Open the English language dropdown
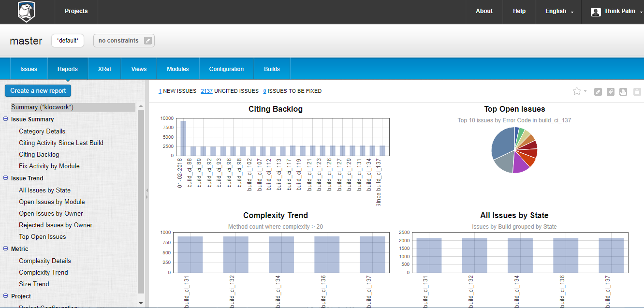The height and width of the screenshot is (308, 644). pyautogui.click(x=559, y=12)
